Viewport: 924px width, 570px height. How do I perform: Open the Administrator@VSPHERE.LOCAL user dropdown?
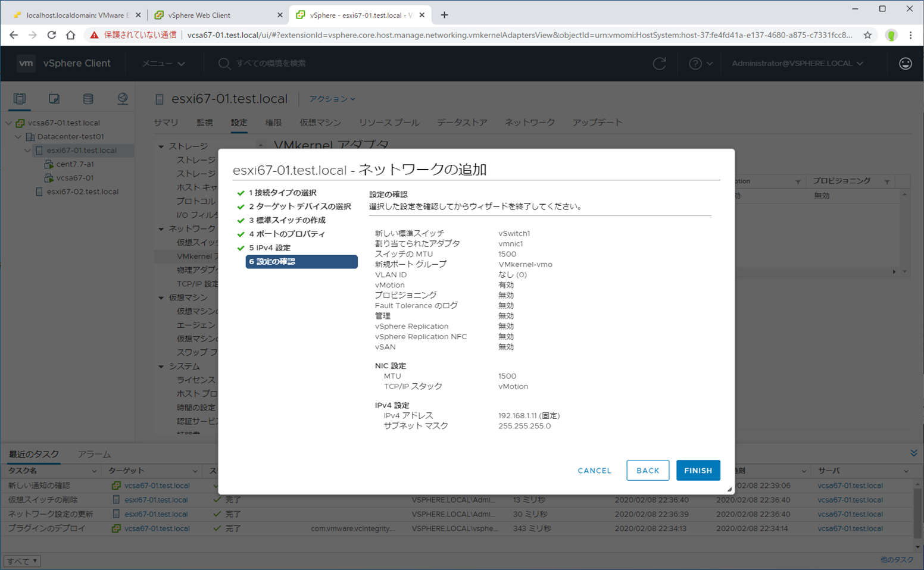[x=797, y=64]
